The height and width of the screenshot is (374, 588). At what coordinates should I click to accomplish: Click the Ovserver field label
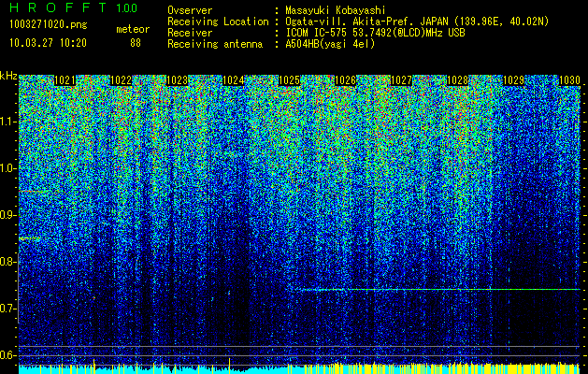click(190, 10)
